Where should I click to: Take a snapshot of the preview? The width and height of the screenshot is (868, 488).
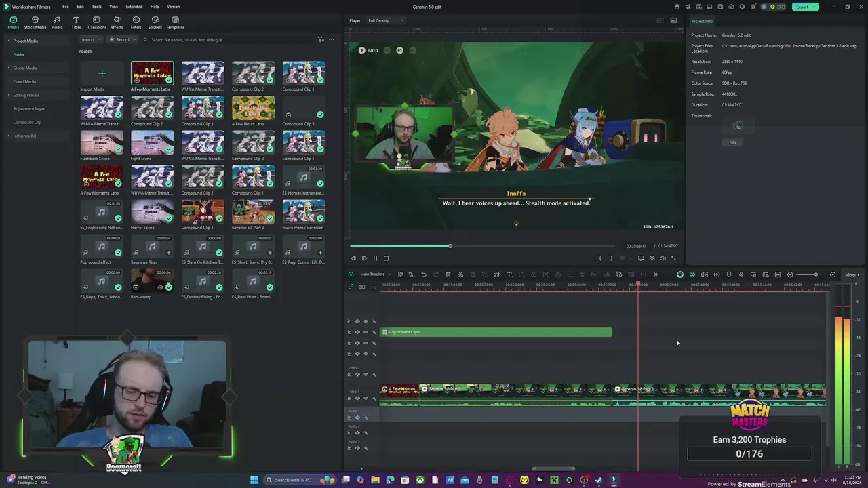coord(652,258)
